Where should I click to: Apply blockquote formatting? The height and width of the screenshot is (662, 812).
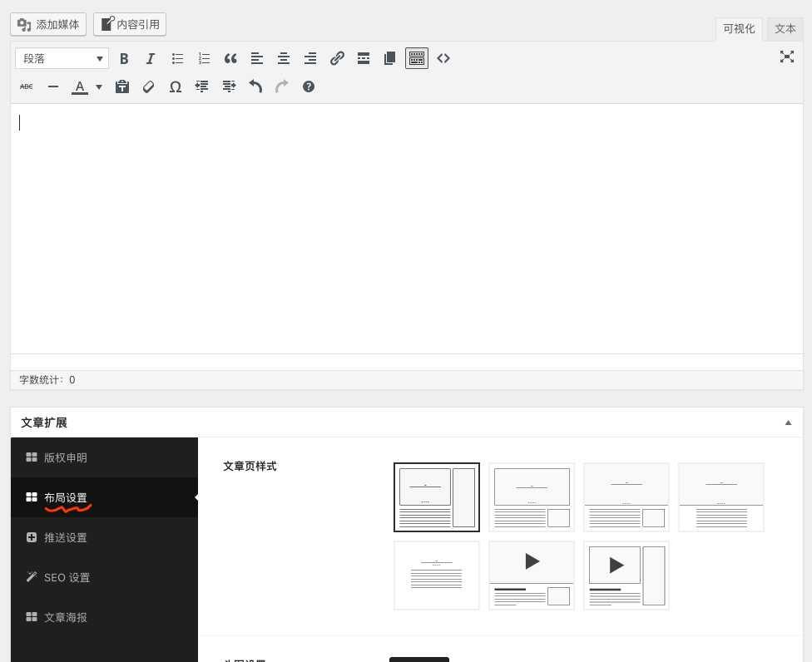tap(230, 58)
